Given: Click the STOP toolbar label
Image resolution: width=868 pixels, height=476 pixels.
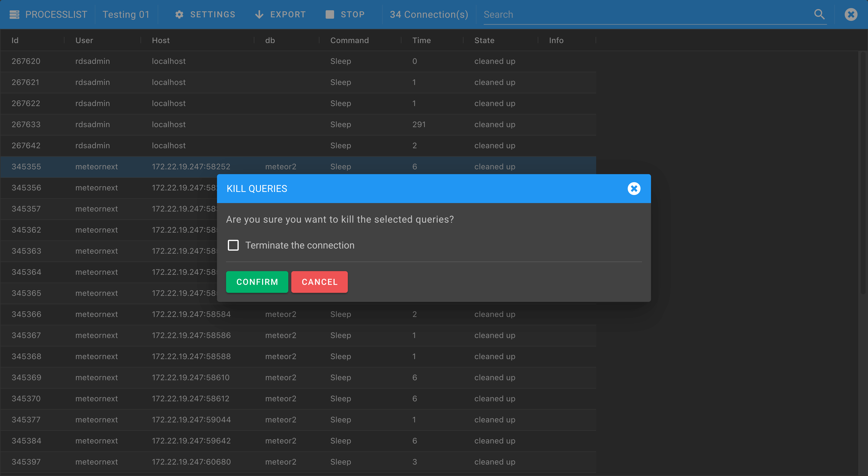Looking at the screenshot, I should (352, 14).
